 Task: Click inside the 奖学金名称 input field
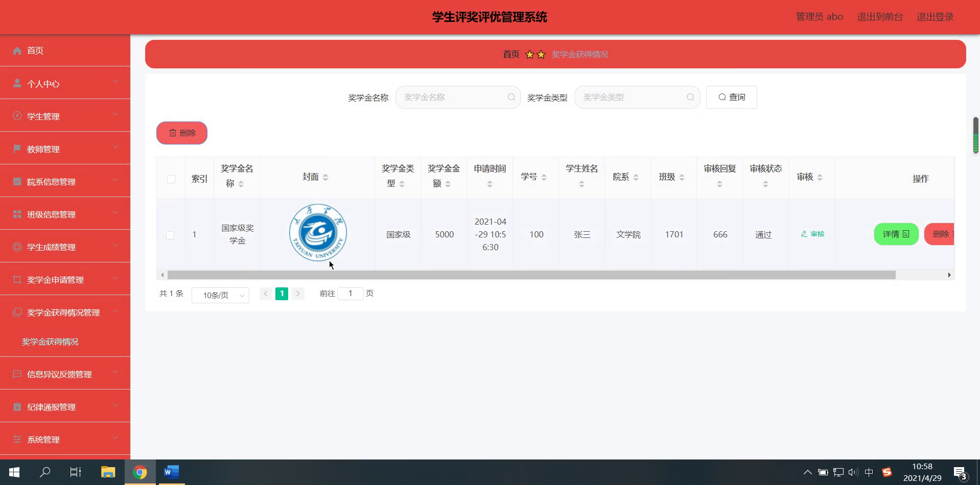(x=455, y=97)
